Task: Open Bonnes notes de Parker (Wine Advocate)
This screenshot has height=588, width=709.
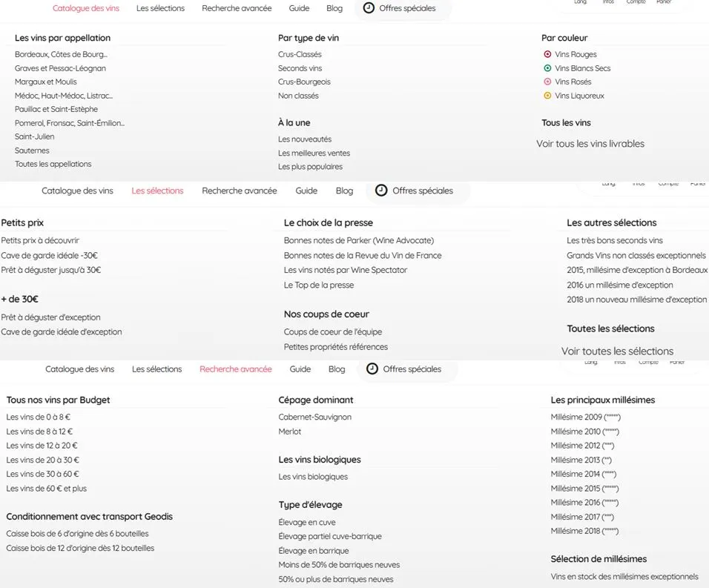Action: [x=358, y=240]
